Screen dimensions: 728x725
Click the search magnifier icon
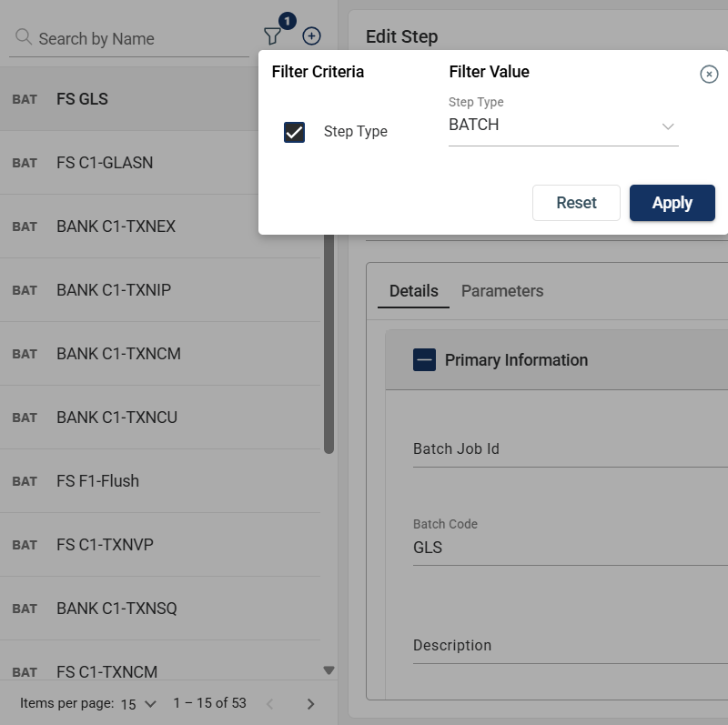(24, 38)
